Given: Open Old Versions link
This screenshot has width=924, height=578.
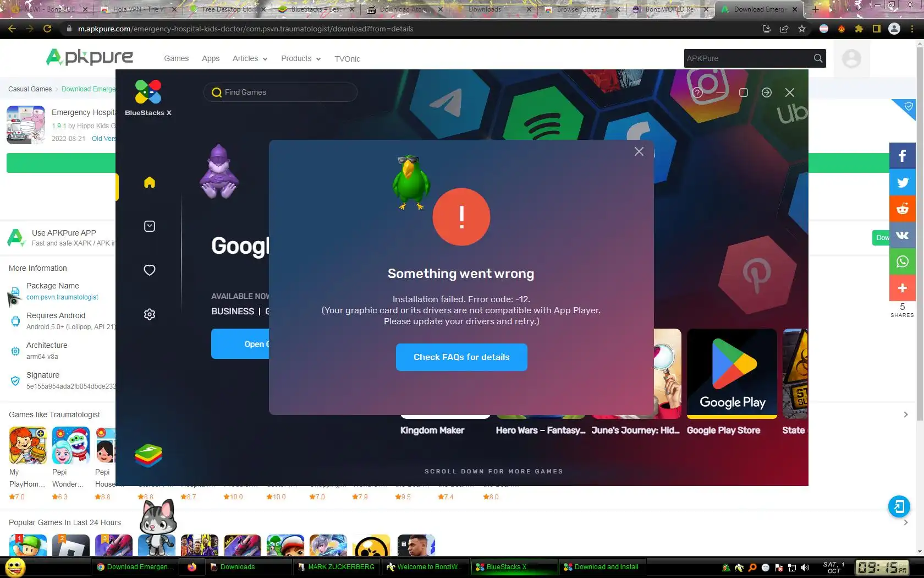Looking at the screenshot, I should coord(104,139).
